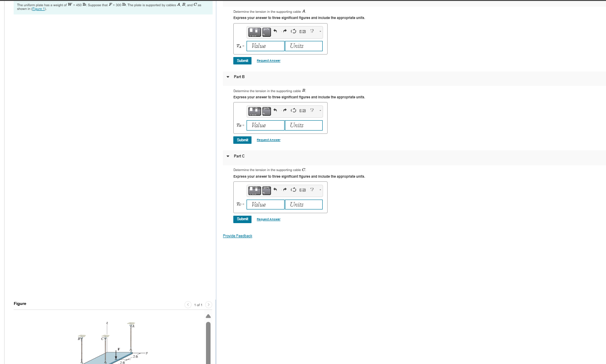Reset the TB answer box
This screenshot has width=606, height=364.
pos(294,110)
